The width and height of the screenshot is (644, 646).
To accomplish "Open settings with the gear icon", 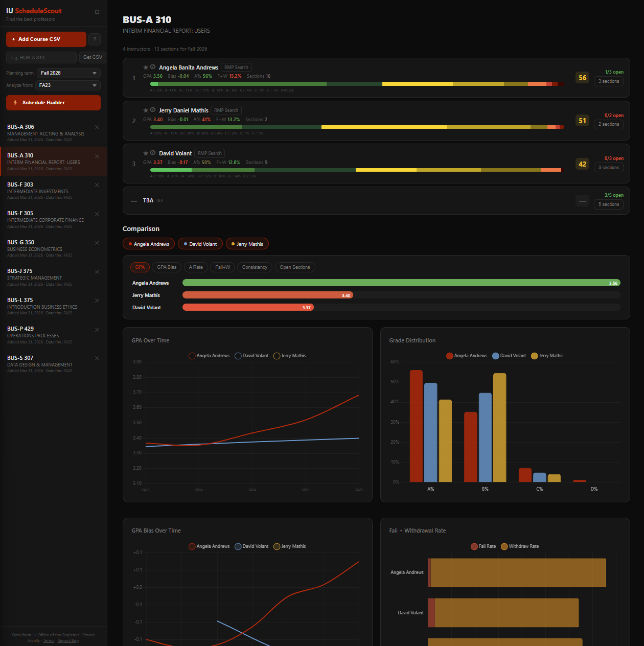I will (97, 12).
